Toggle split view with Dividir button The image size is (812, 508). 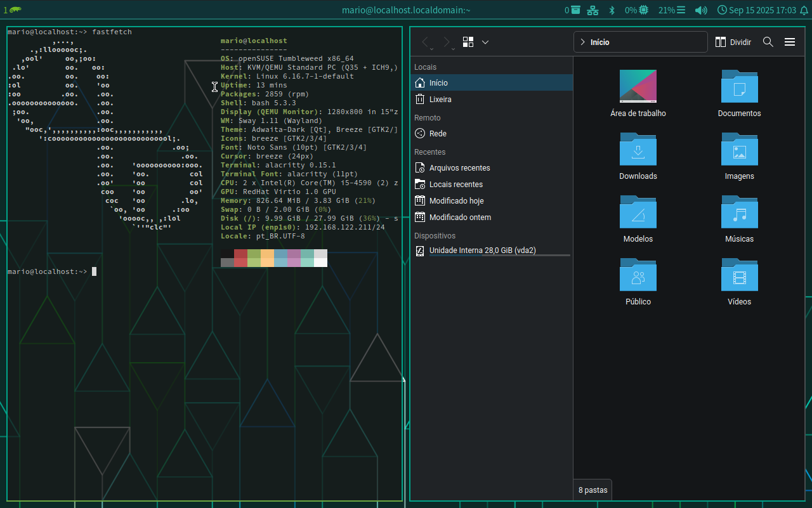[x=733, y=42]
